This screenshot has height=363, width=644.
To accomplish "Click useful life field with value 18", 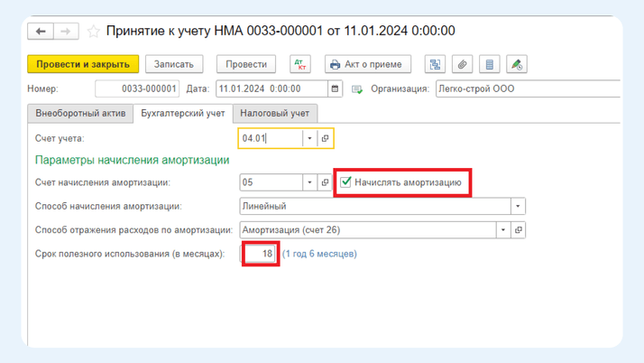I will point(258,254).
